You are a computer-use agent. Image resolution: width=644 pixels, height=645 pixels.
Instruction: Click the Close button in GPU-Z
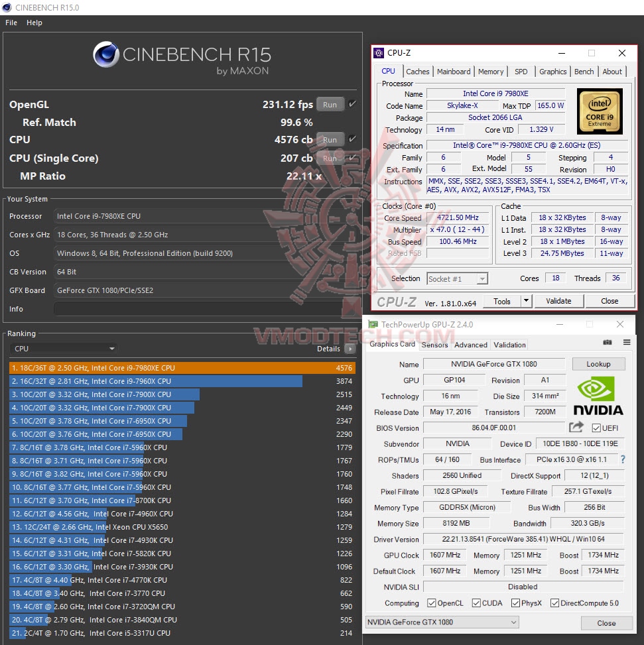607,623
